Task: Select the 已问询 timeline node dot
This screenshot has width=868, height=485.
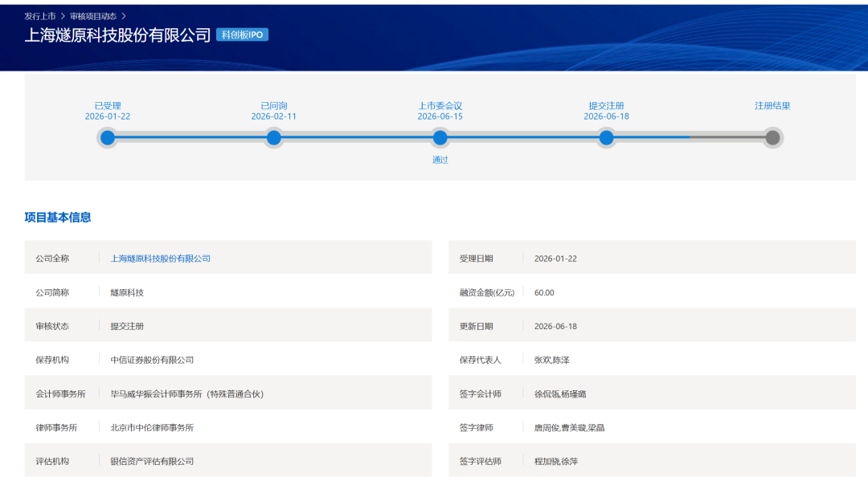Action: tap(273, 137)
